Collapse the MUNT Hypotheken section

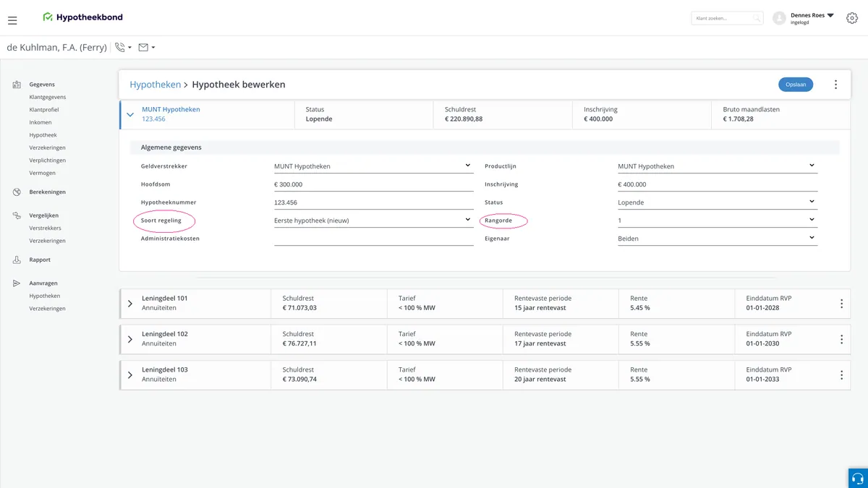click(x=130, y=114)
